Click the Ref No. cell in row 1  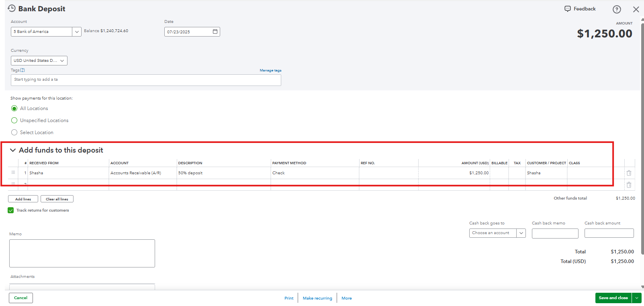coord(389,173)
